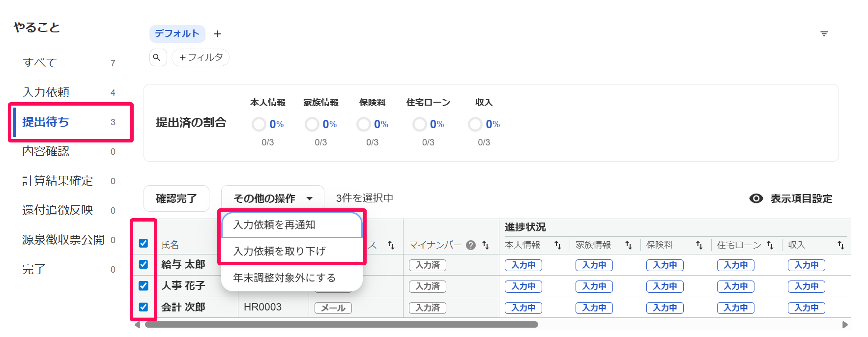
Task: Click the 氏名 column header
Action: pyautogui.click(x=170, y=245)
